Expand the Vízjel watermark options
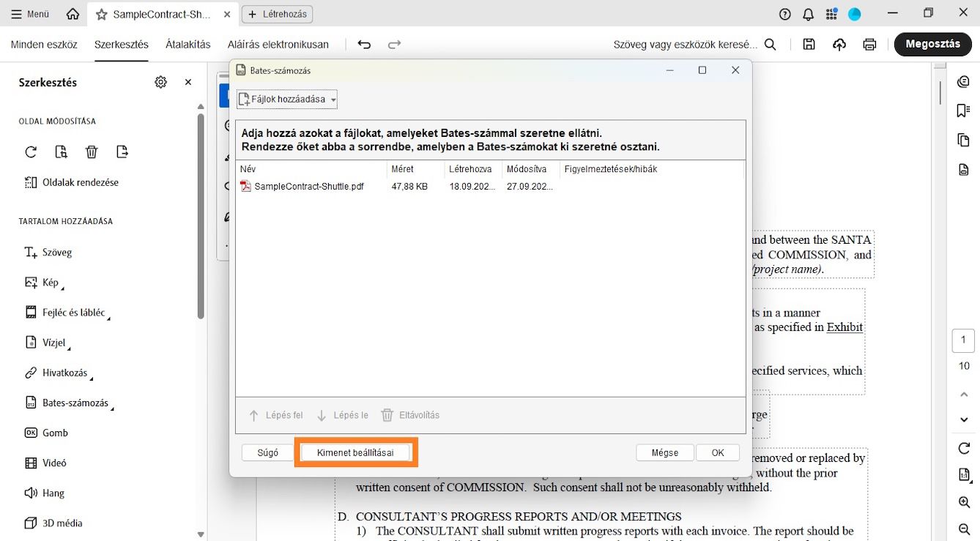This screenshot has width=980, height=541. tap(48, 343)
